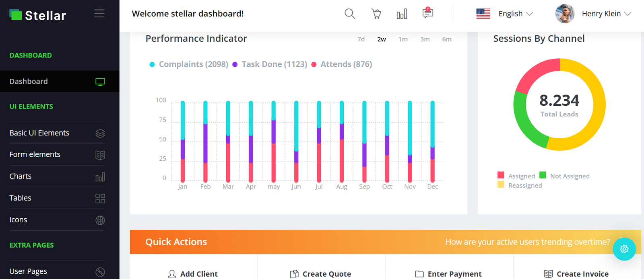Open Charts in the sidebar
Viewport: 644px width, 279px height.
pos(57,176)
